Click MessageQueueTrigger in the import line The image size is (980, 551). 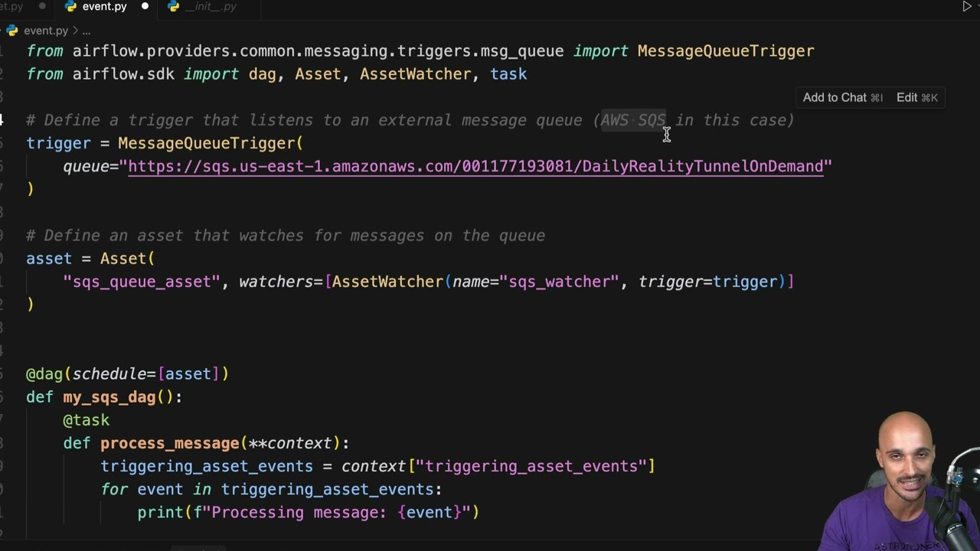tap(726, 51)
